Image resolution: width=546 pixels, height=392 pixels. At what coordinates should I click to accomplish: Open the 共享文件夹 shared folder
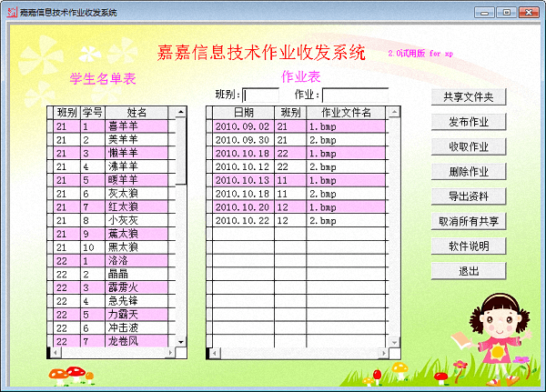(468, 97)
